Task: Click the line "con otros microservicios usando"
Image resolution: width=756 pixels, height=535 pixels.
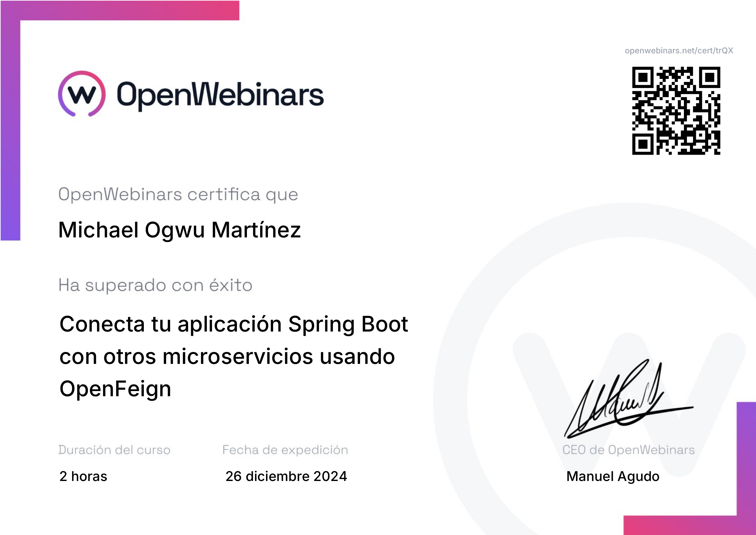Action: pos(227,356)
